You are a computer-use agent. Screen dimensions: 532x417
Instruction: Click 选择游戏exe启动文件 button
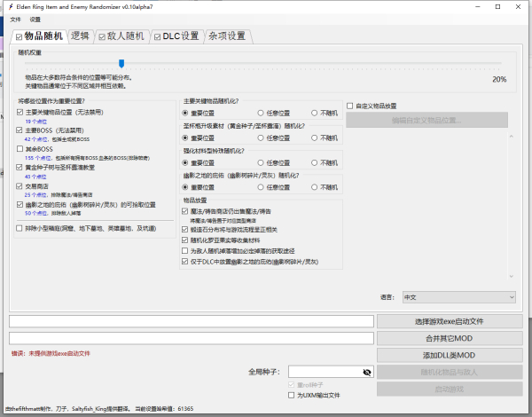[449, 321]
